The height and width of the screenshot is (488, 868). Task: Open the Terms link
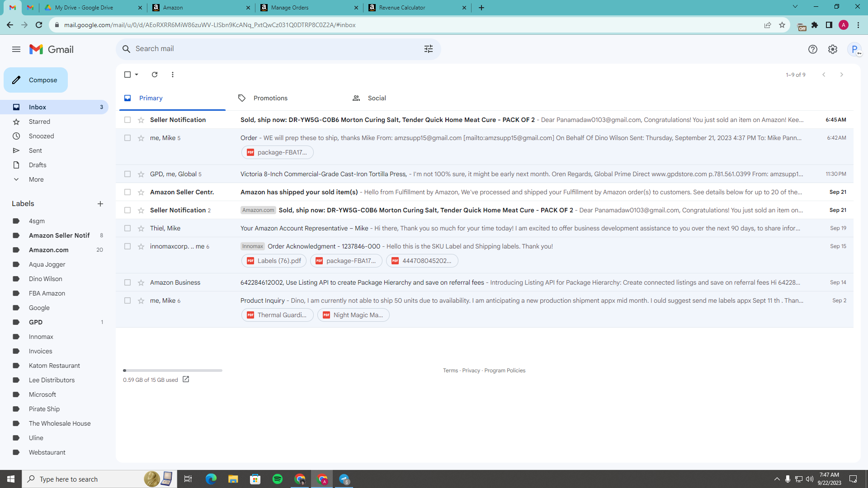point(450,371)
